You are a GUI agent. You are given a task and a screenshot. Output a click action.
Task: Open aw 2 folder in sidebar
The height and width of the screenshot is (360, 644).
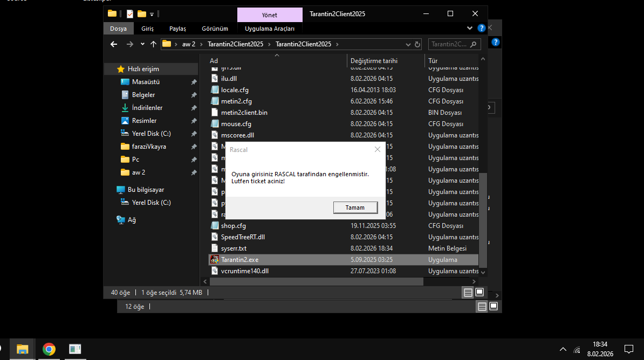[139, 172]
